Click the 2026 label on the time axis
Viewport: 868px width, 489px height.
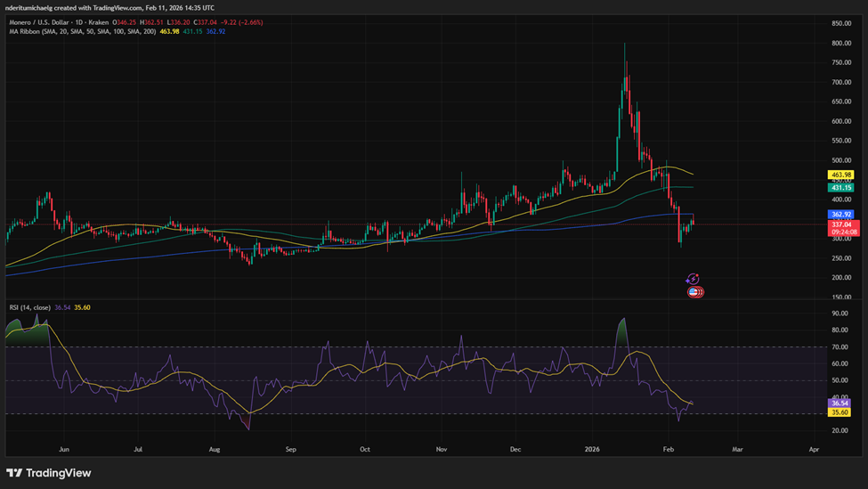pos(593,451)
